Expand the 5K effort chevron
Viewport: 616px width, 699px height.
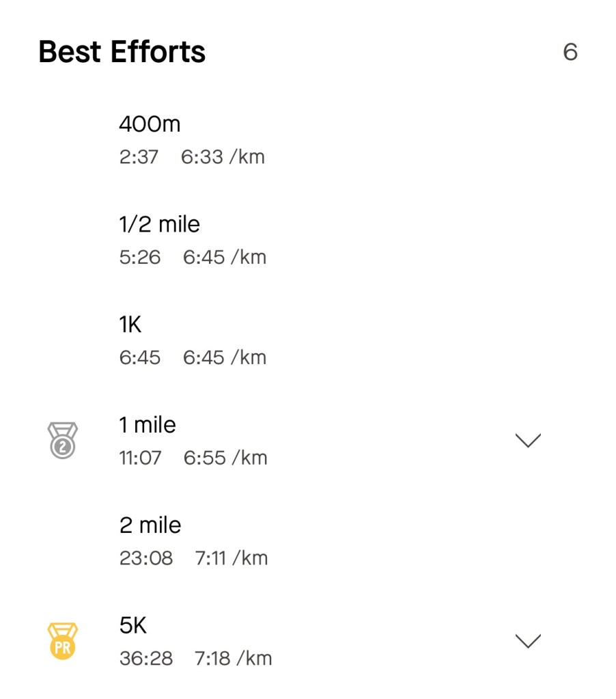pyautogui.click(x=527, y=641)
